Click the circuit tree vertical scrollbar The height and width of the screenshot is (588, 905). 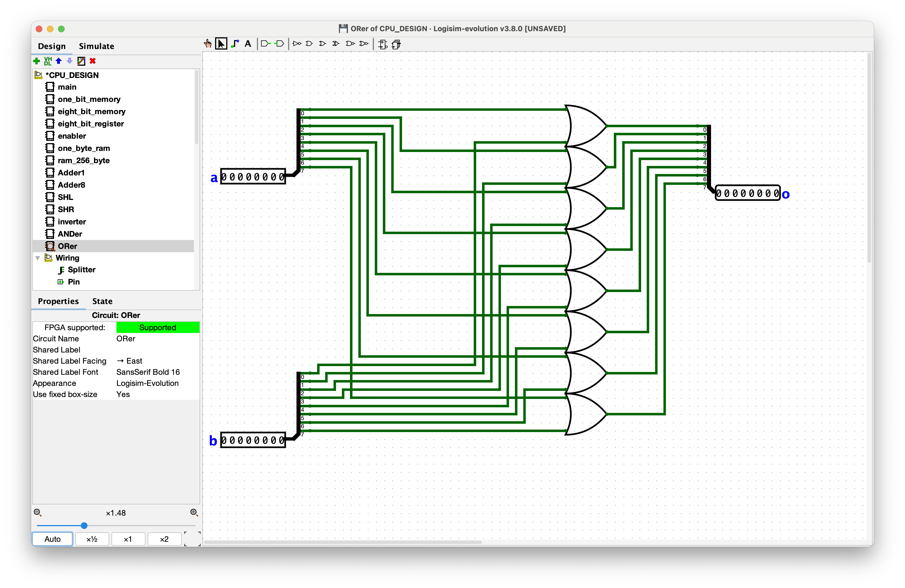pyautogui.click(x=197, y=107)
